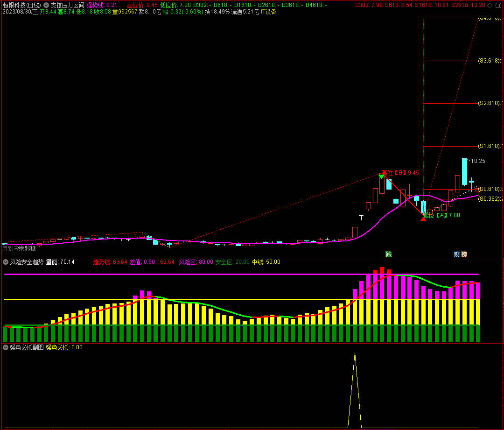Image resolution: width=504 pixels, height=430 pixels.
Task: Open the 风险安全趋势 indicator dropdown arrow
Action: point(6,262)
